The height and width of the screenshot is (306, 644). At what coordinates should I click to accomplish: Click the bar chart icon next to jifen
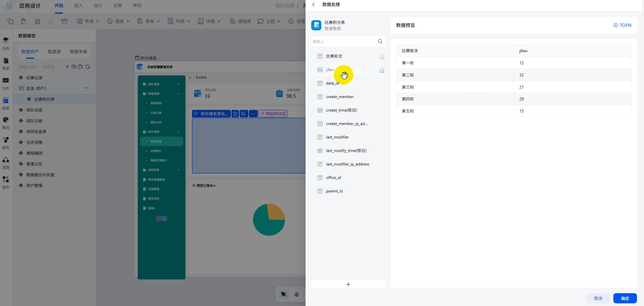pyautogui.click(x=382, y=70)
